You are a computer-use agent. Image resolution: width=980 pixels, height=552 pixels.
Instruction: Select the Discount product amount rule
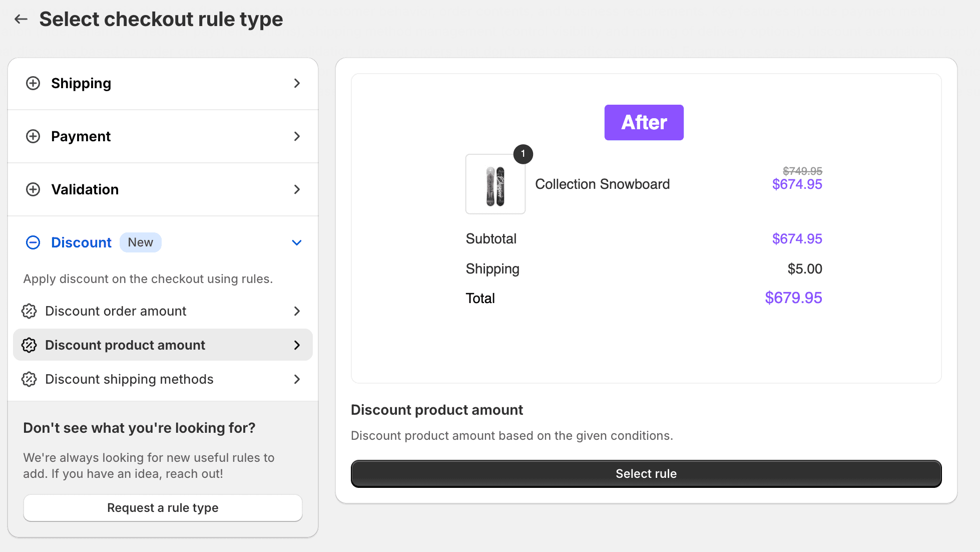pyautogui.click(x=125, y=345)
